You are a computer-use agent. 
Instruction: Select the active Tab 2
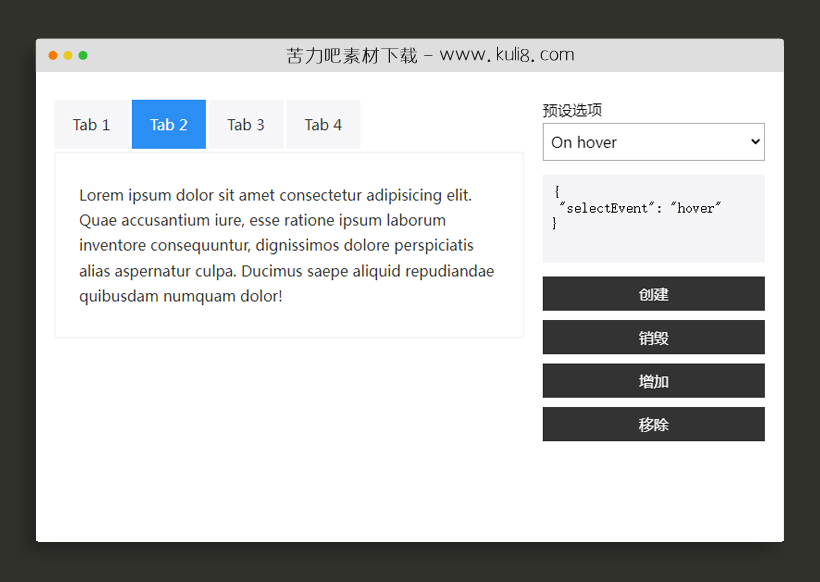coord(168,124)
